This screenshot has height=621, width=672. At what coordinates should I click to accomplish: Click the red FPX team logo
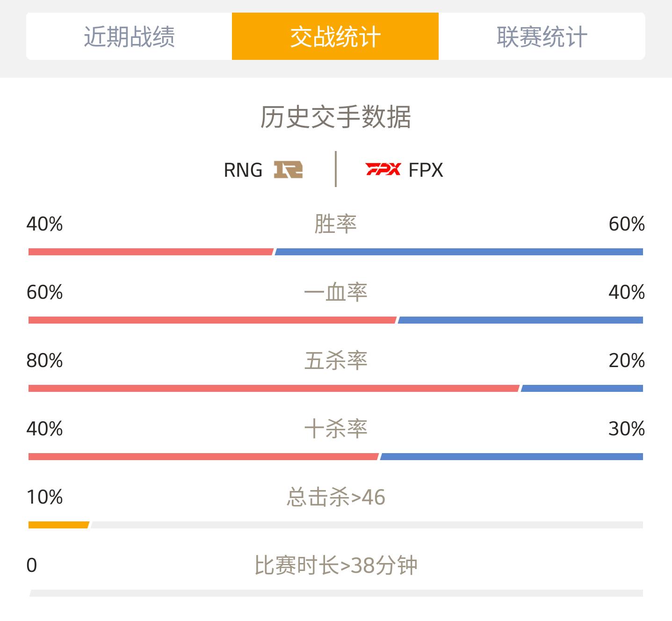(x=383, y=169)
